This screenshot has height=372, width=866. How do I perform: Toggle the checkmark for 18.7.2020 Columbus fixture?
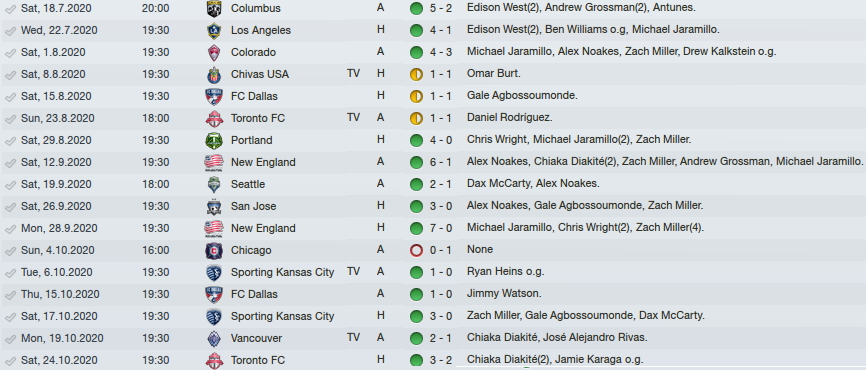click(10, 9)
